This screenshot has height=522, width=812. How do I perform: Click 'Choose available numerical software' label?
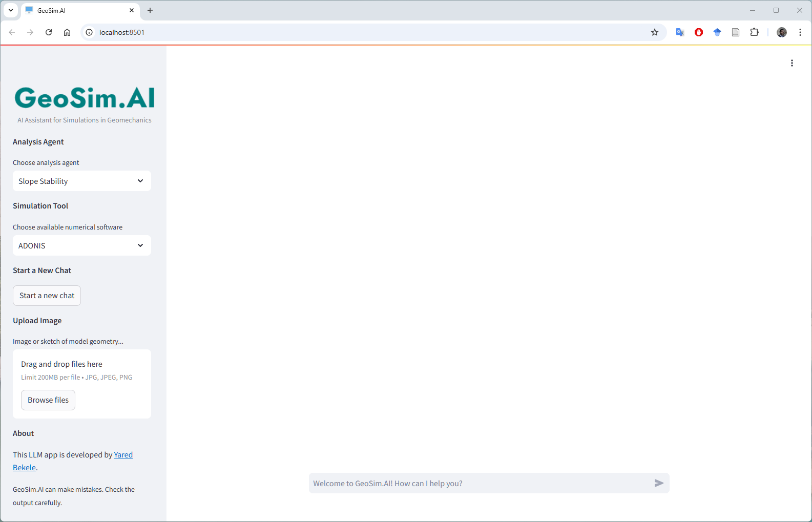tap(68, 227)
